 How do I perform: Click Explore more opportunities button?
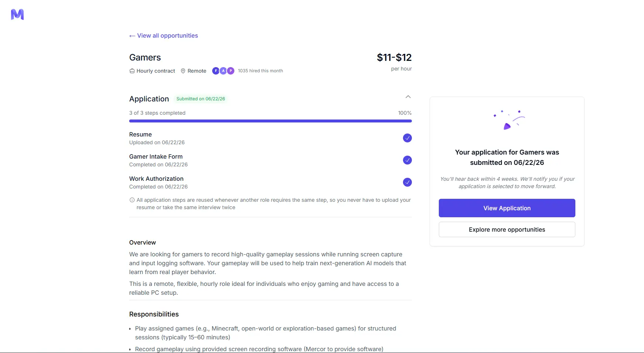pyautogui.click(x=507, y=229)
